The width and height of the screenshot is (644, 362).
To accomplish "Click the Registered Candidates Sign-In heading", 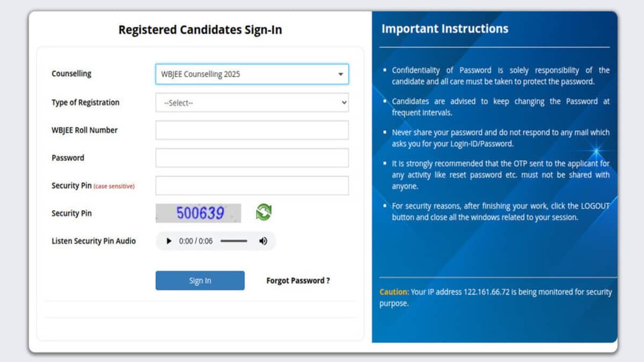I will 200,29.
